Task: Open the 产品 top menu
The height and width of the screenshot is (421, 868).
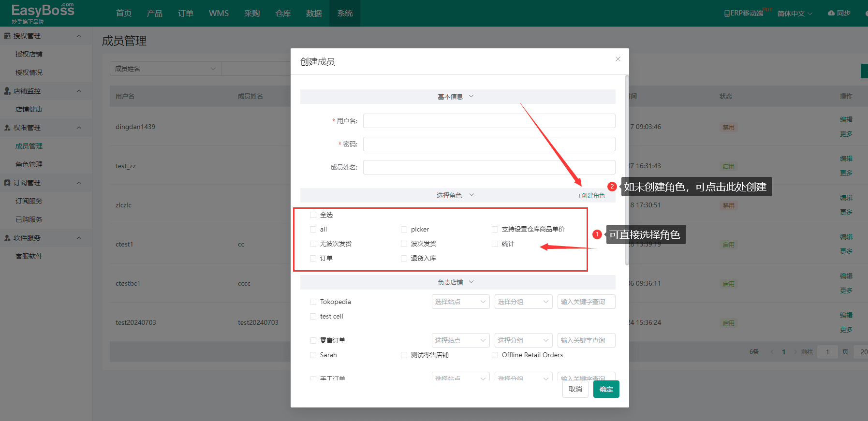Action: [x=155, y=13]
